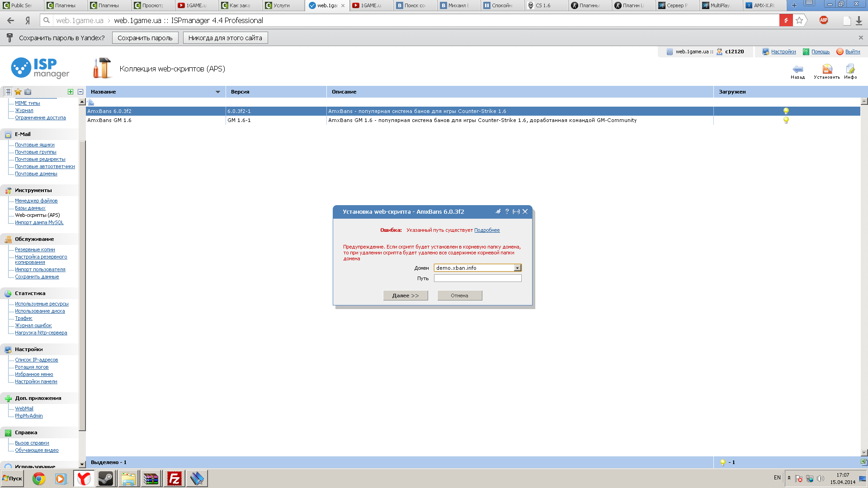Sort by Название column header
868x488 pixels.
(156, 92)
